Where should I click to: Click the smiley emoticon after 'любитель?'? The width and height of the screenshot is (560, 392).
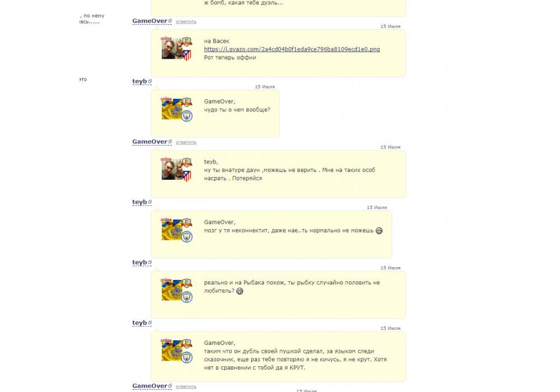pyautogui.click(x=240, y=291)
